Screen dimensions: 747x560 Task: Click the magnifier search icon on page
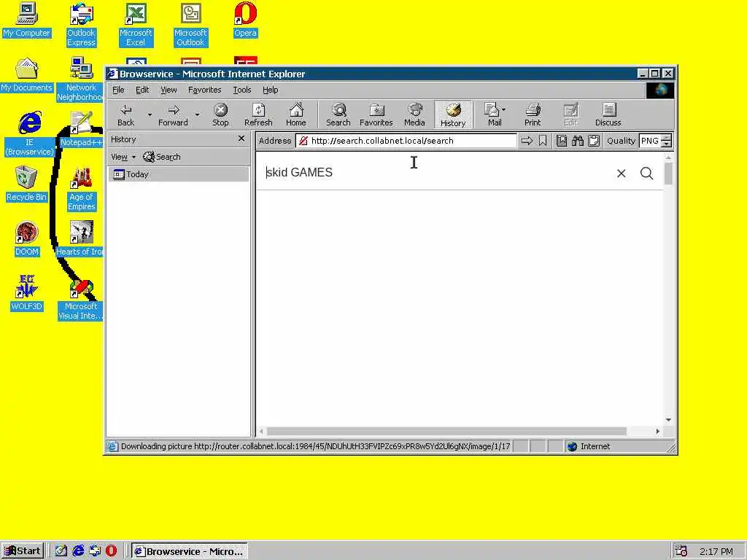(646, 174)
